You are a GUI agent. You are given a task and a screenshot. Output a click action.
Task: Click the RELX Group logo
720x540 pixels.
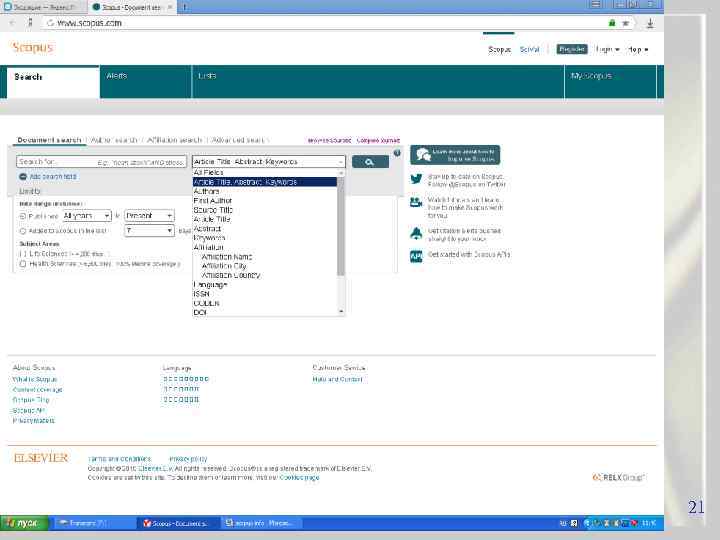coord(619,478)
